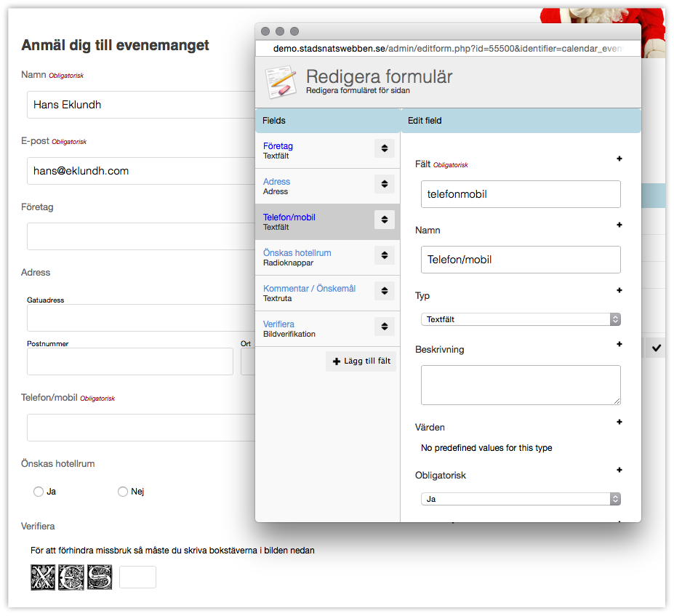Click plus icon beside Beskrivning label
Screen dimensions: 674x616
(619, 344)
